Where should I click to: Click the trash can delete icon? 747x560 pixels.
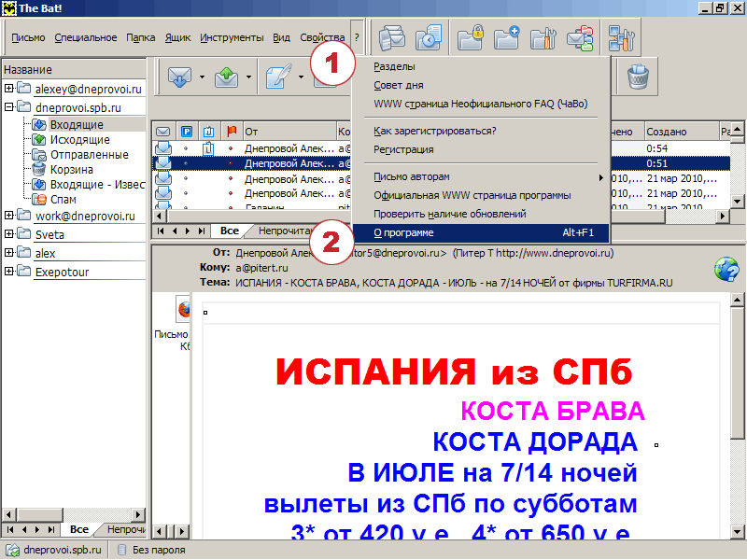pos(639,77)
